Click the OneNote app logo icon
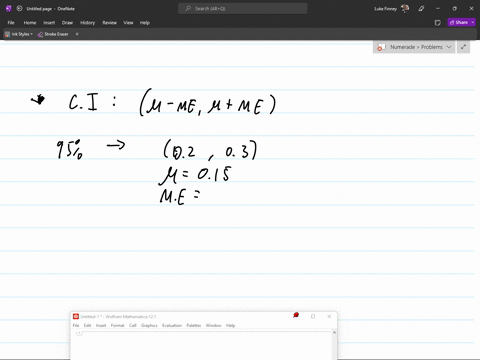This screenshot has height=360, width=480. coord(9,9)
